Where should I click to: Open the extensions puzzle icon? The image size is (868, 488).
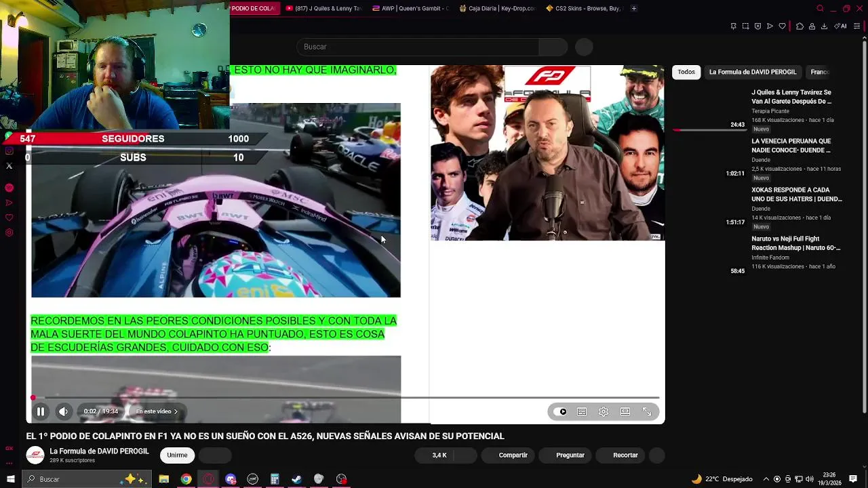pos(800,26)
